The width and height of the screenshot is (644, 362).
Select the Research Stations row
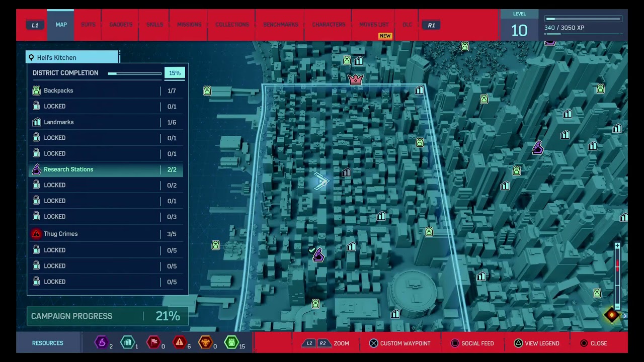[x=106, y=169]
